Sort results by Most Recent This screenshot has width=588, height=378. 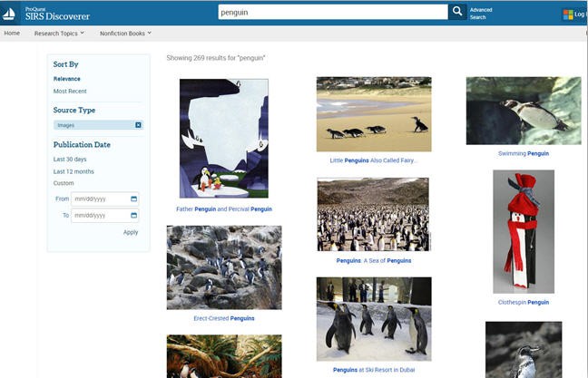(x=72, y=92)
